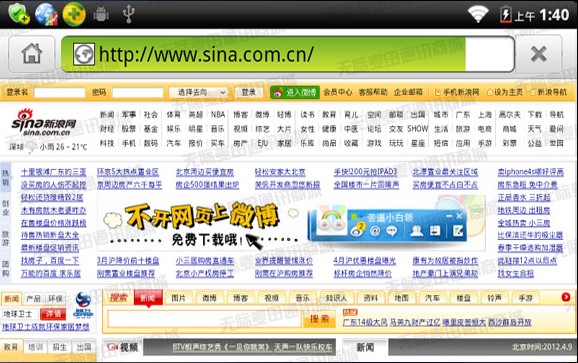The image size is (578, 363).
Task: Click the red arrow at the end of search tabs
Action: (565, 297)
